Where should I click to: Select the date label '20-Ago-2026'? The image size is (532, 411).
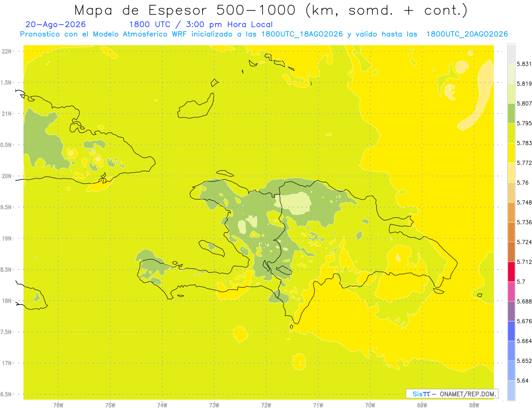56,24
